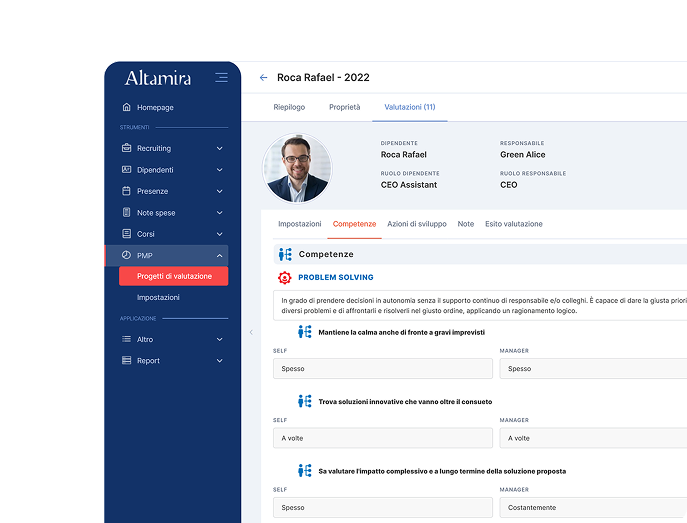Click the Dipendenti ID card icon
687x523 pixels.
(126, 170)
